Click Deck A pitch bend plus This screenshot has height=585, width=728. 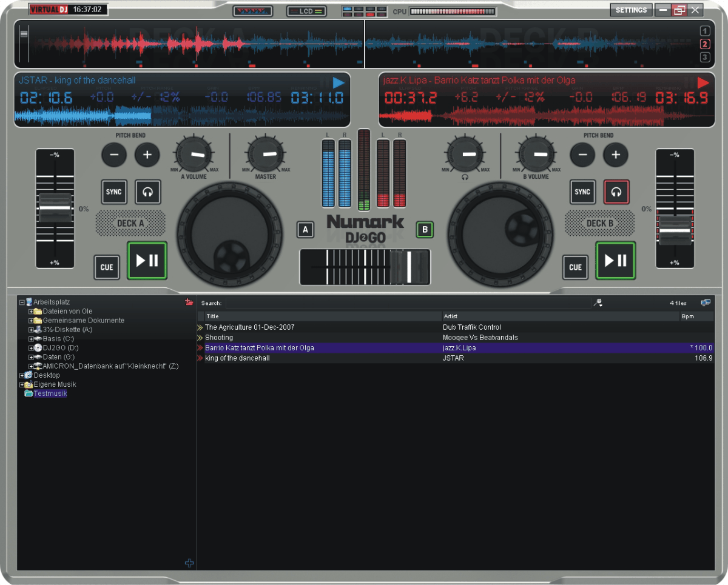click(x=147, y=155)
